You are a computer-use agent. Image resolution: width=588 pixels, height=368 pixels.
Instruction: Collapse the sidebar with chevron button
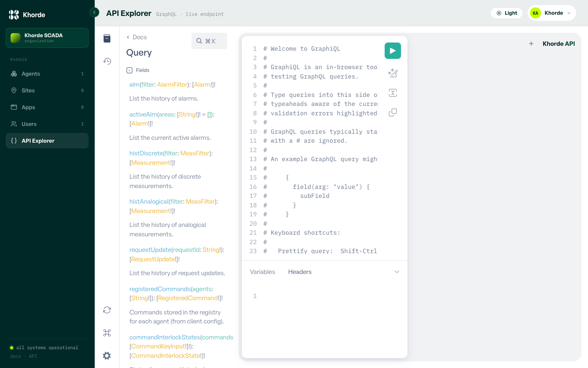[94, 12]
